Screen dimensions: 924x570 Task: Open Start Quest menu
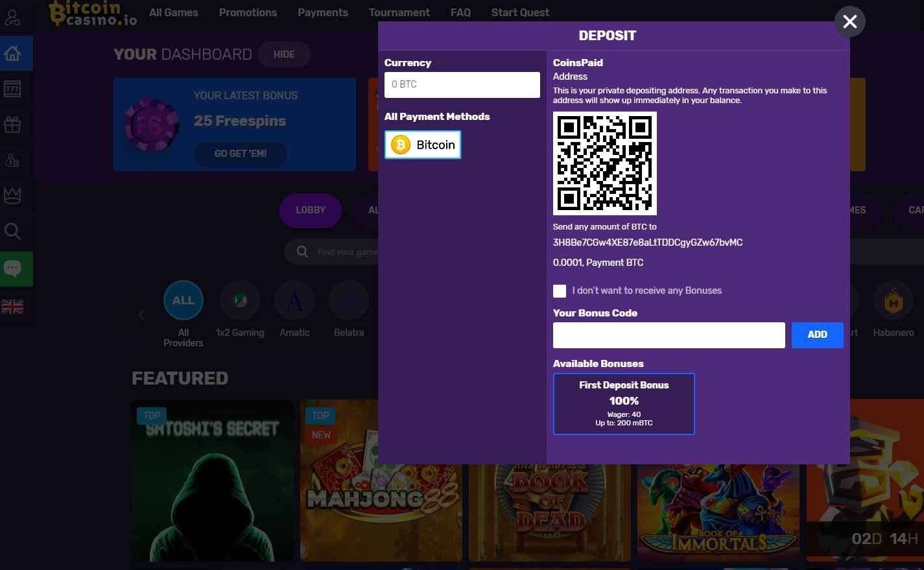click(x=520, y=12)
